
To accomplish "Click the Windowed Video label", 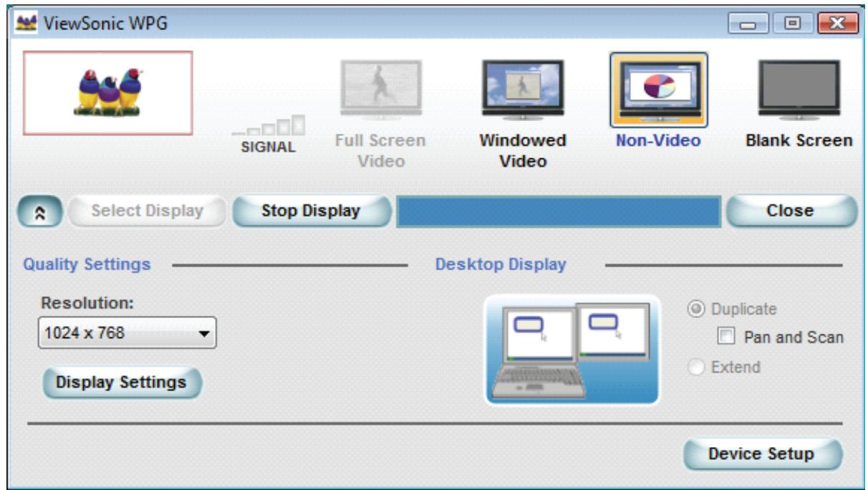I will coord(523,150).
